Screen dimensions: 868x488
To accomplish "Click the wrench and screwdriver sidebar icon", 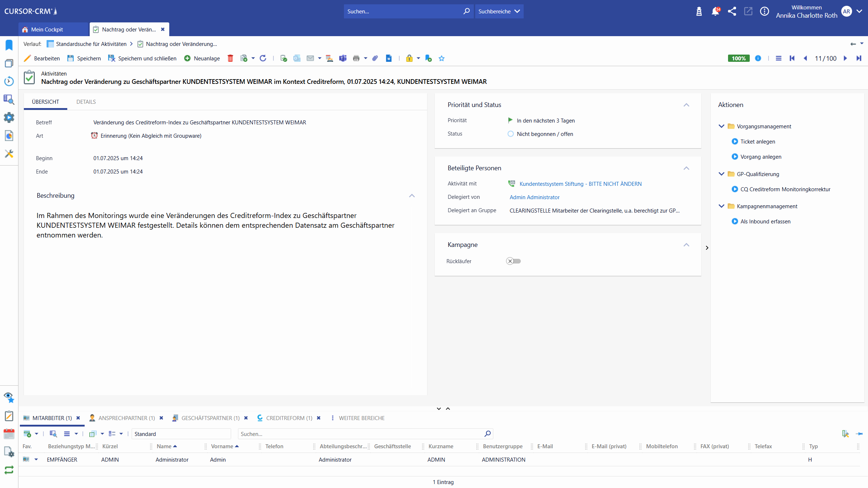I will 9,154.
